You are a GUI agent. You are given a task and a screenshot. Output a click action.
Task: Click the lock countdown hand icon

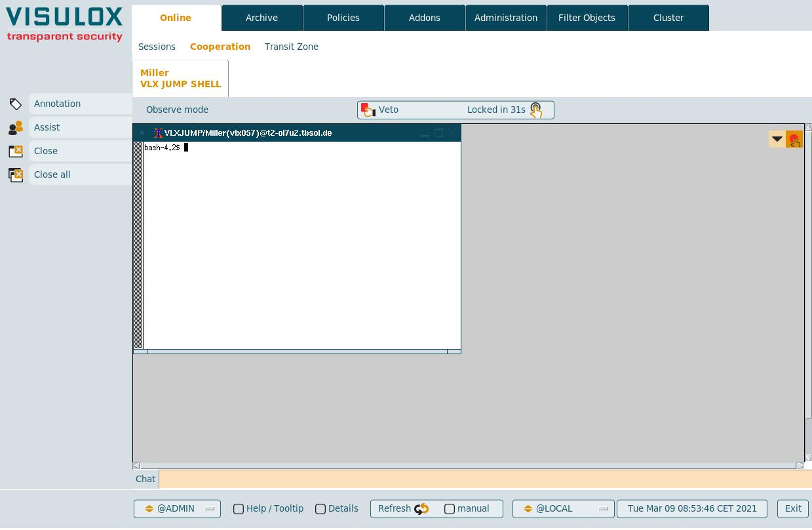(x=535, y=110)
